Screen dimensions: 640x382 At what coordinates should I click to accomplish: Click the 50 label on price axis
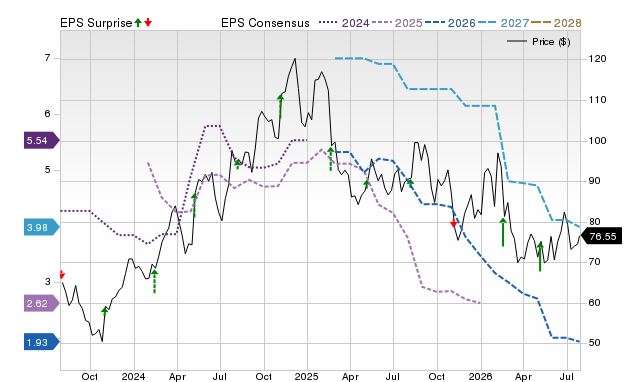click(594, 342)
